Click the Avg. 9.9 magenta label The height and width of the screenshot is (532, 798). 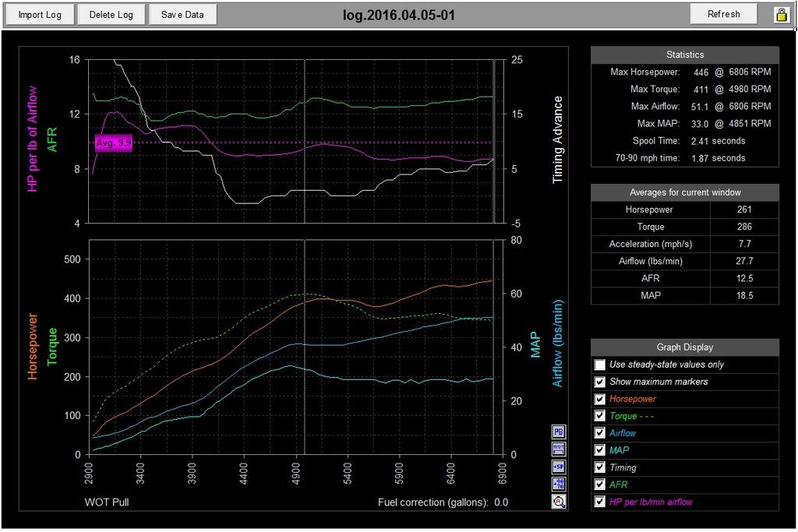tap(114, 143)
